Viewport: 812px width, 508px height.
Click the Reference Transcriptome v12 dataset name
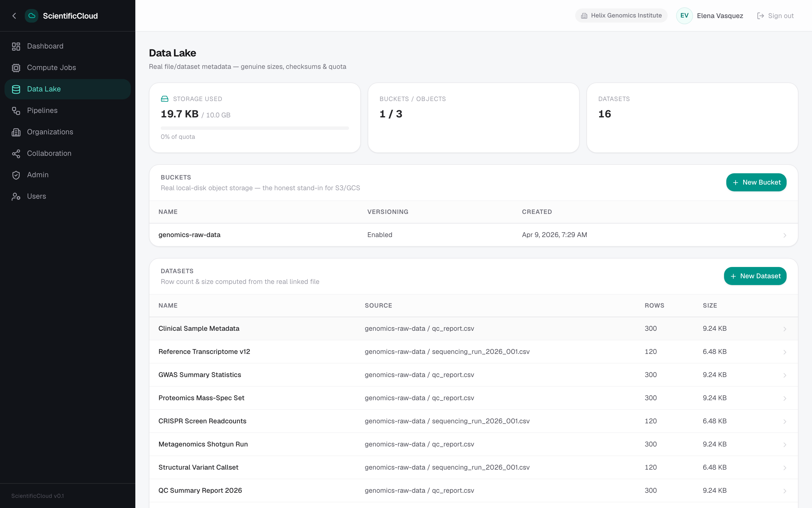[204, 352]
